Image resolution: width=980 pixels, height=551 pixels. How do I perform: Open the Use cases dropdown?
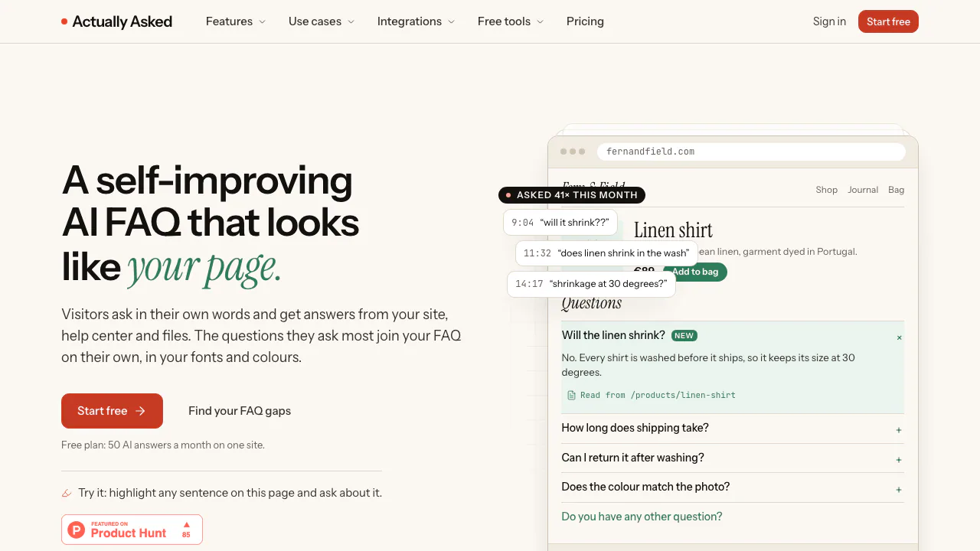tap(322, 21)
